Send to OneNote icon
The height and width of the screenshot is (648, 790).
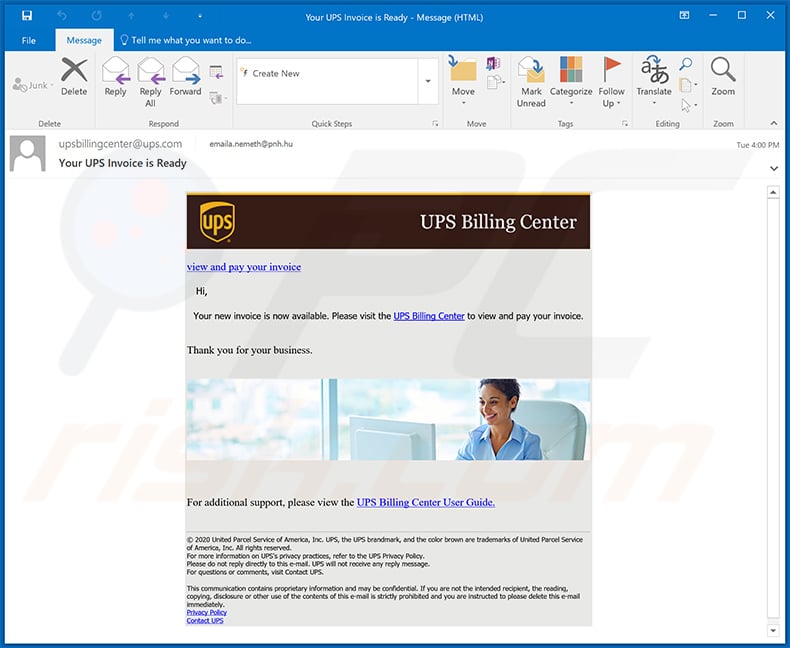tap(493, 63)
